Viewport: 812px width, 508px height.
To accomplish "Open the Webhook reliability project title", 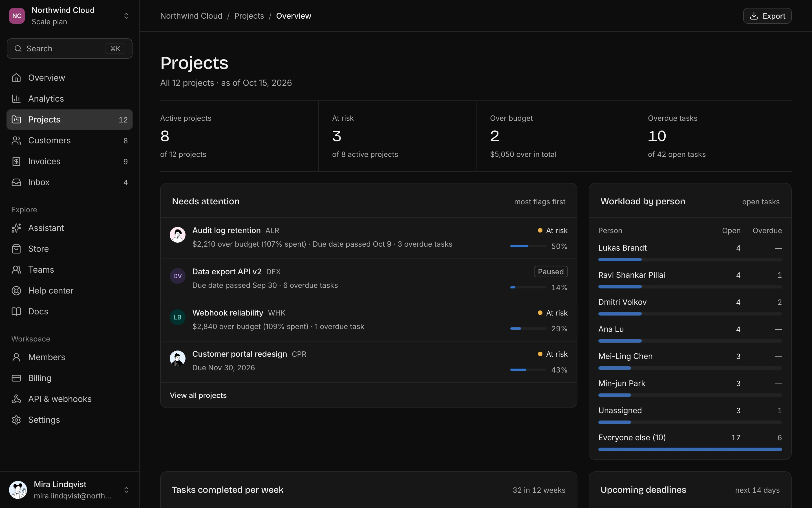I will (228, 313).
